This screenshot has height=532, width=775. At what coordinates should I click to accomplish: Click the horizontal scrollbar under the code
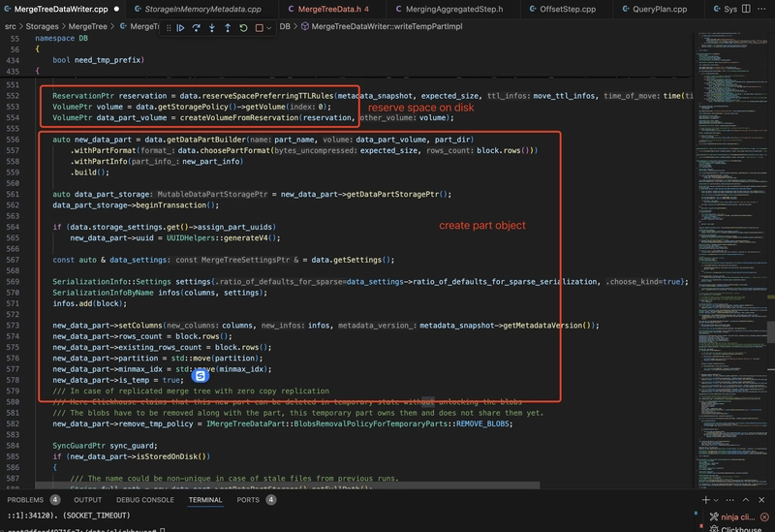click(288, 486)
